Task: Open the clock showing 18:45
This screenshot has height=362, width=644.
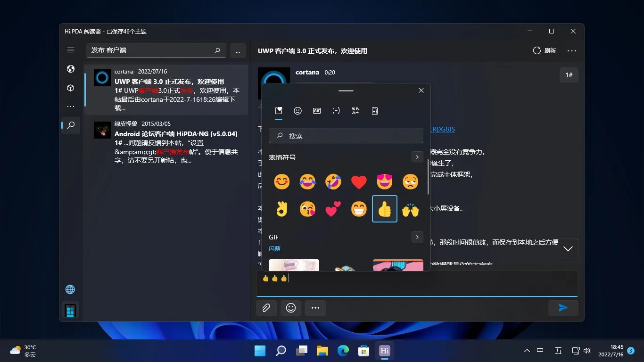Action: click(x=611, y=351)
